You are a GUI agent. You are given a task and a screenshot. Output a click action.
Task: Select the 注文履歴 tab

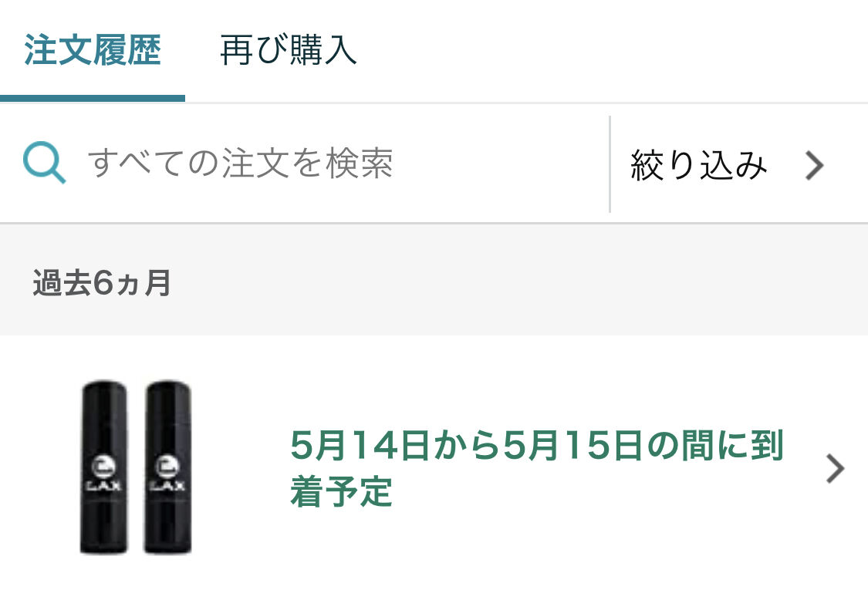[x=93, y=50]
